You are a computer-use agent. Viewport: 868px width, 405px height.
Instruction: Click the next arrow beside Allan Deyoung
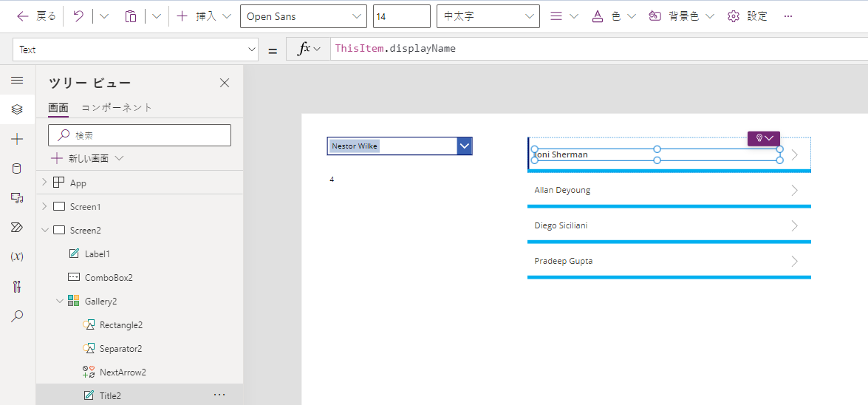[795, 190]
